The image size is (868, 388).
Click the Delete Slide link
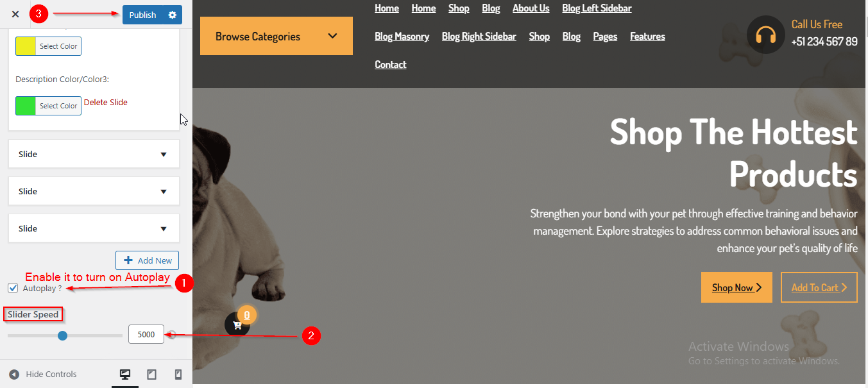(106, 102)
